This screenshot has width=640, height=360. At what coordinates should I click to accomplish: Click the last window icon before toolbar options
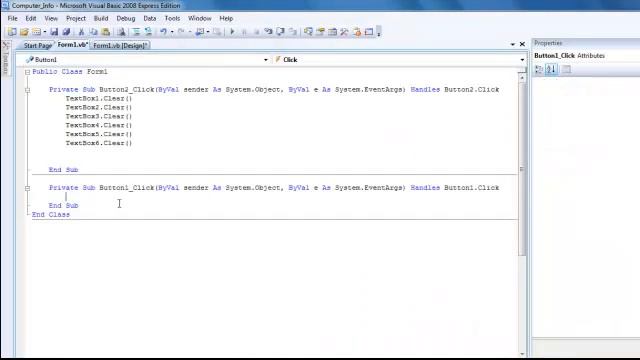point(369,32)
